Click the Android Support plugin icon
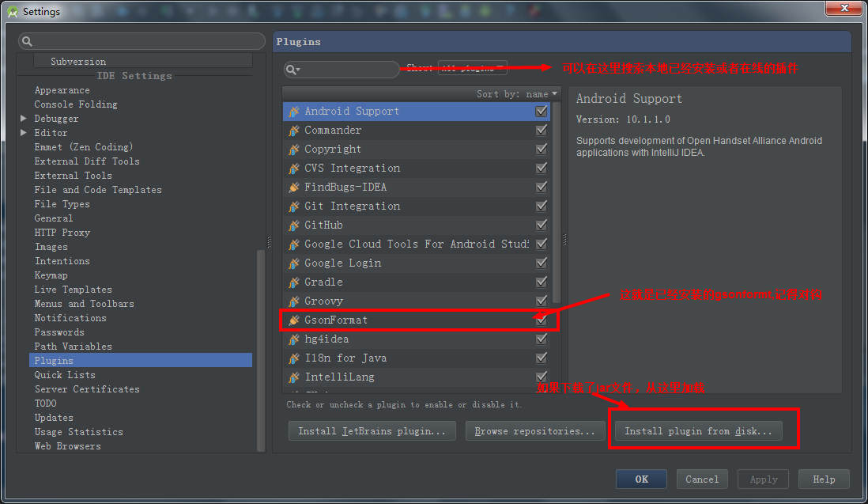Image resolution: width=868 pixels, height=504 pixels. coord(294,112)
